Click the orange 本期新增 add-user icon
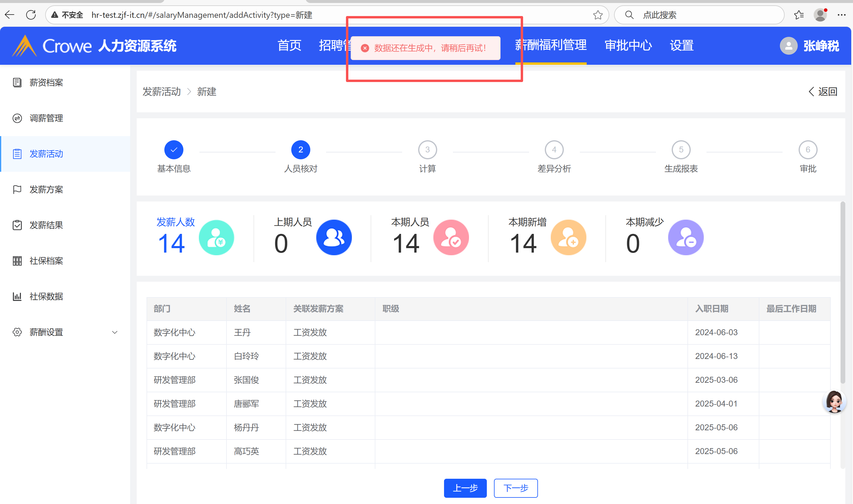This screenshot has height=504, width=853. (568, 237)
